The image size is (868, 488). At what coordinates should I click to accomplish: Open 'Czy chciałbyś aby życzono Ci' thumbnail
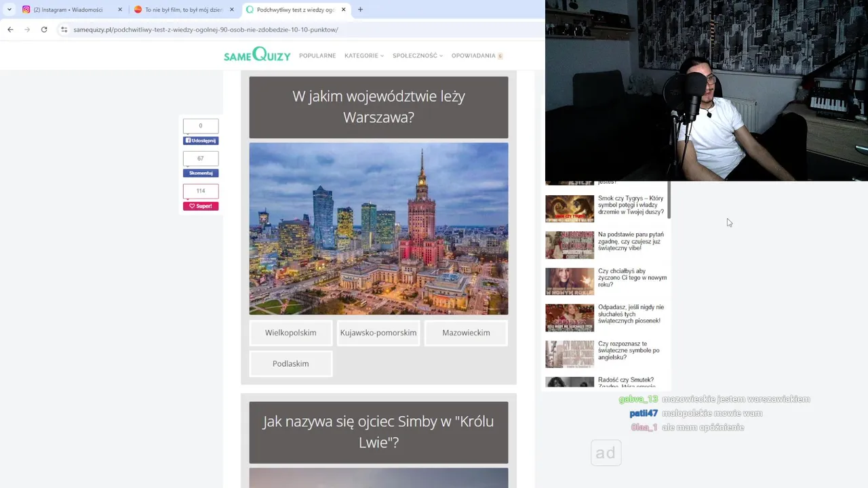tap(570, 281)
